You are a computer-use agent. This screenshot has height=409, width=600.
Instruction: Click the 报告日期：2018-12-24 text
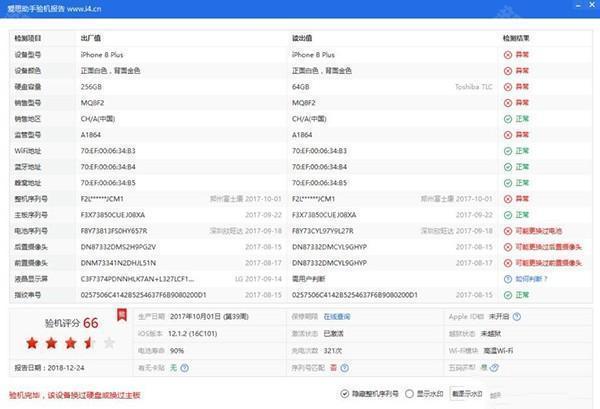[x=49, y=368]
